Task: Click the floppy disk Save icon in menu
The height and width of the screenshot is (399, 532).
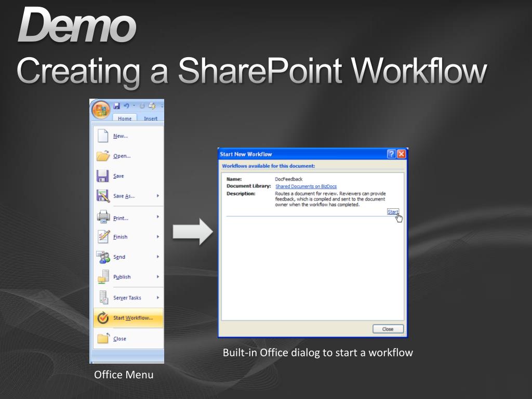Action: tap(102, 176)
